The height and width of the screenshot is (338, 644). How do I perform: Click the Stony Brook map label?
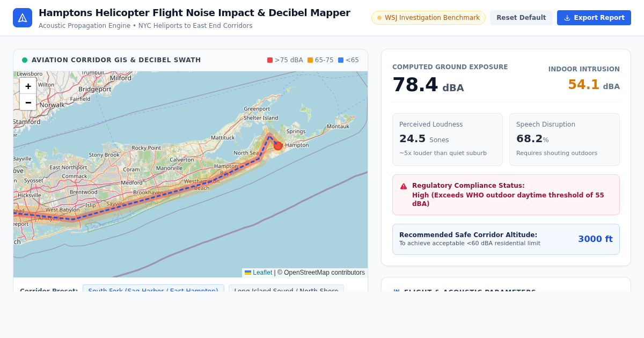104,155
